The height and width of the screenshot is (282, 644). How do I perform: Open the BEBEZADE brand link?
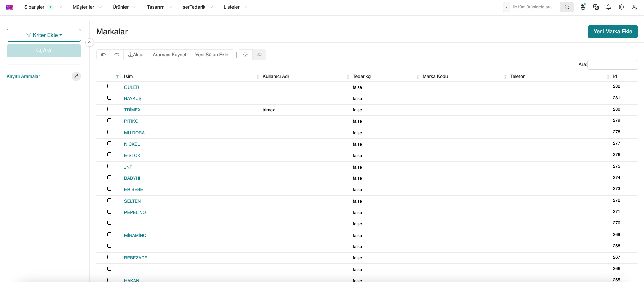[x=136, y=258]
